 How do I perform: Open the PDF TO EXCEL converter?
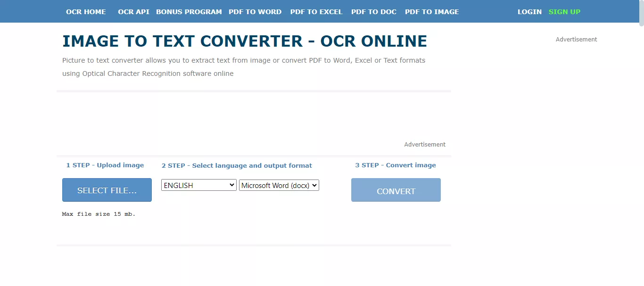pos(316,12)
